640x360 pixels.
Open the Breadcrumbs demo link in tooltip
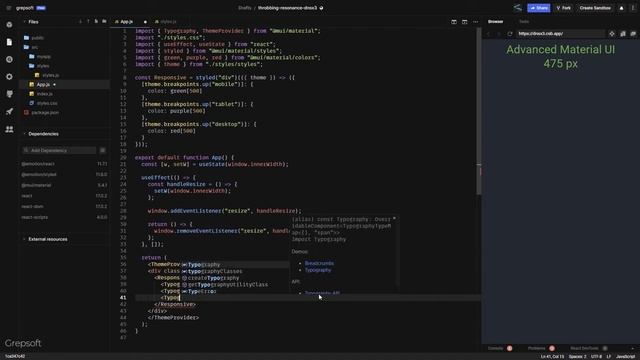coord(319,263)
